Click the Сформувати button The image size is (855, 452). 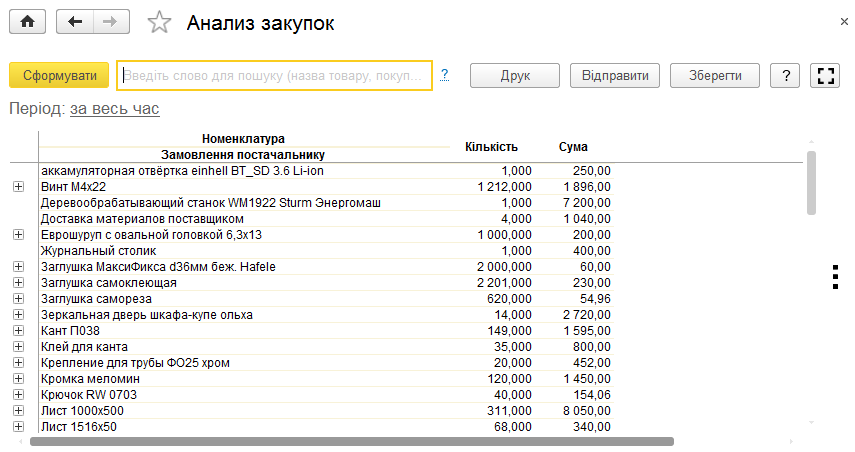[59, 75]
